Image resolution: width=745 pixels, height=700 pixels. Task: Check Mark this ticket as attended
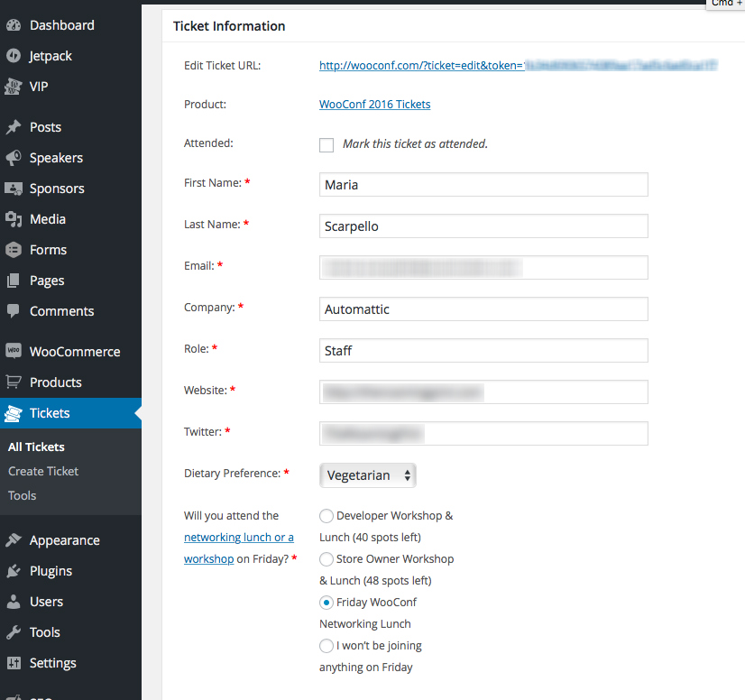click(x=327, y=145)
